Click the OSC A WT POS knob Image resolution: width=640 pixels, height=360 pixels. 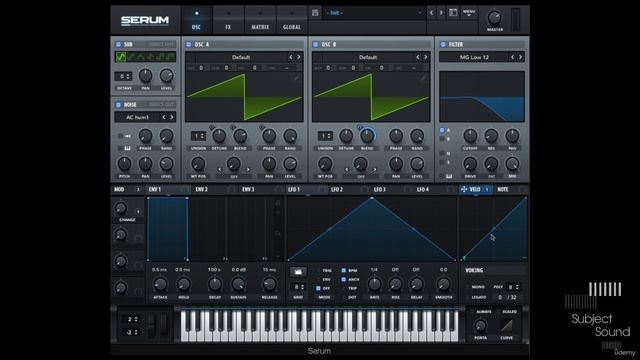(x=198, y=164)
